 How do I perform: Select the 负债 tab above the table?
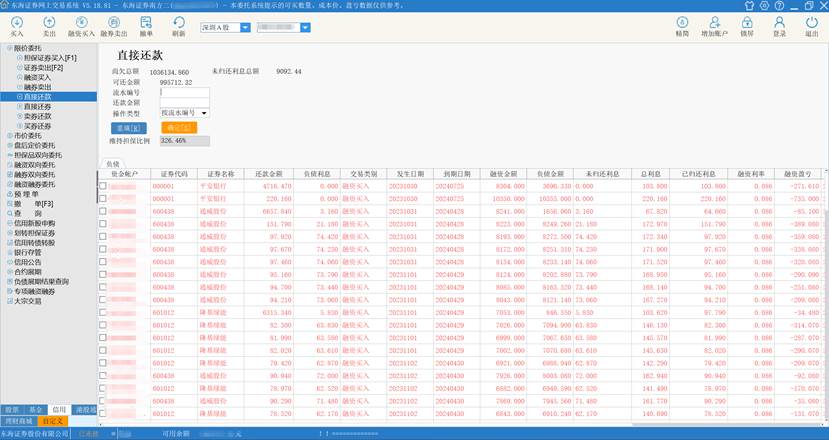[x=113, y=164]
